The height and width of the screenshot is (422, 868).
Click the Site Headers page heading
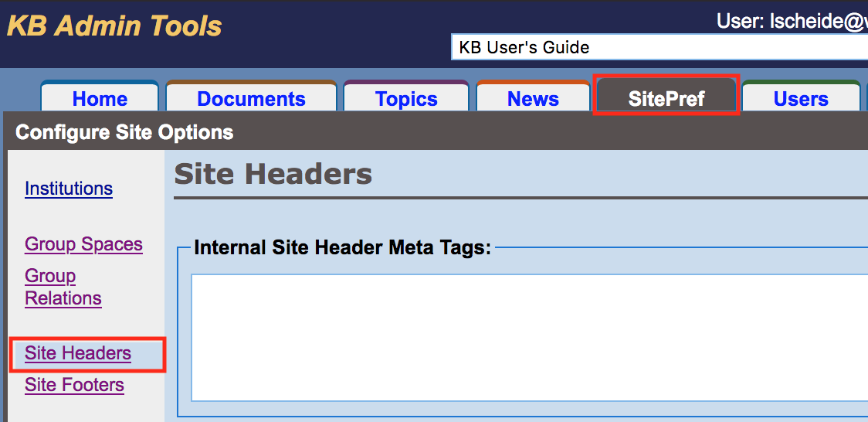tap(273, 174)
